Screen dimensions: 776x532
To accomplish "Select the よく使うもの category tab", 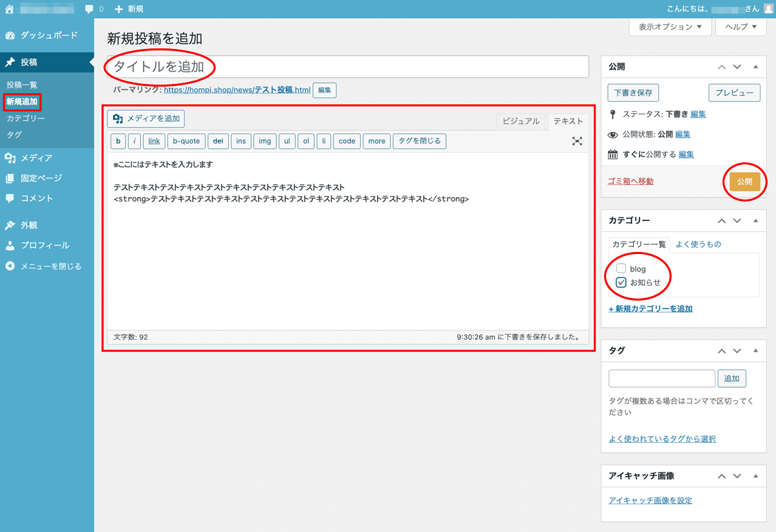I will click(x=698, y=244).
